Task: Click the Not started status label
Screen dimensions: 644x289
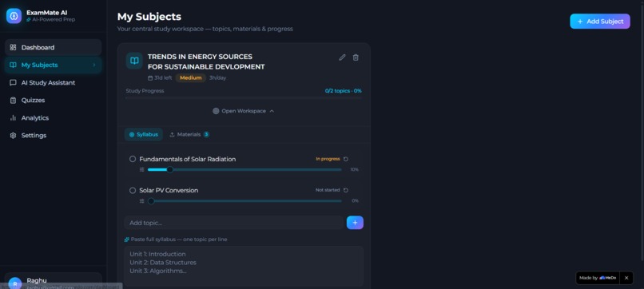Action: click(328, 190)
